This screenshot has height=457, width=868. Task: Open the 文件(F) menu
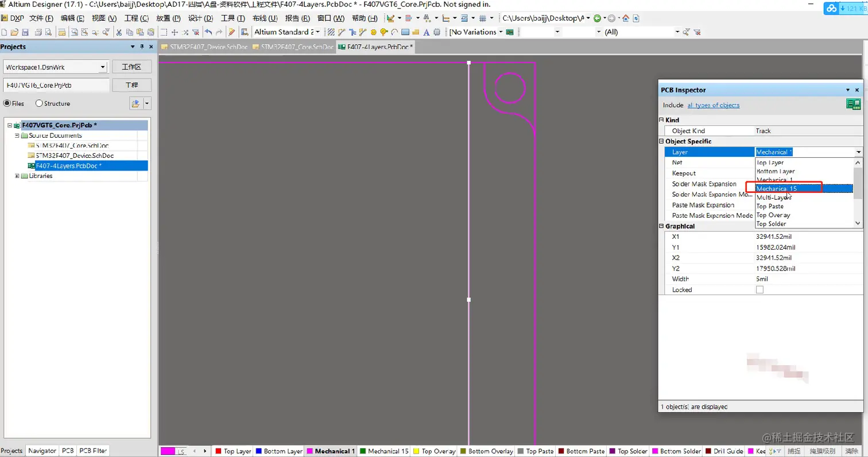tap(41, 18)
